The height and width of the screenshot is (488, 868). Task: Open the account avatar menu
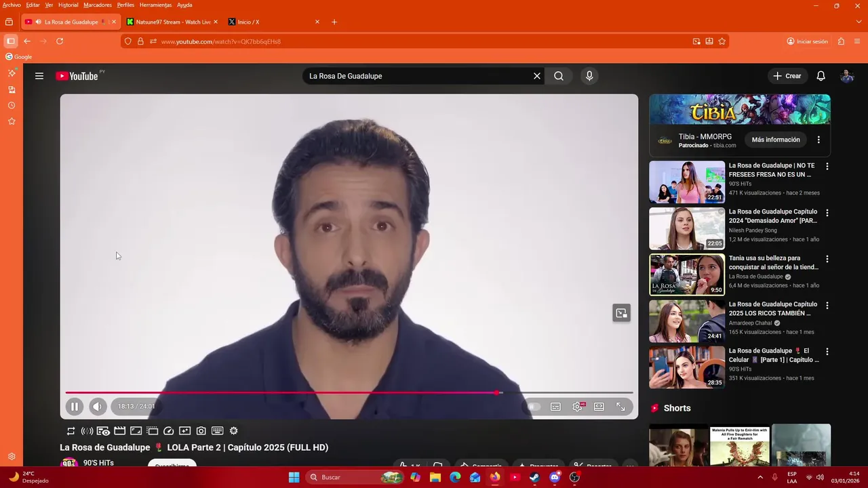click(x=847, y=76)
